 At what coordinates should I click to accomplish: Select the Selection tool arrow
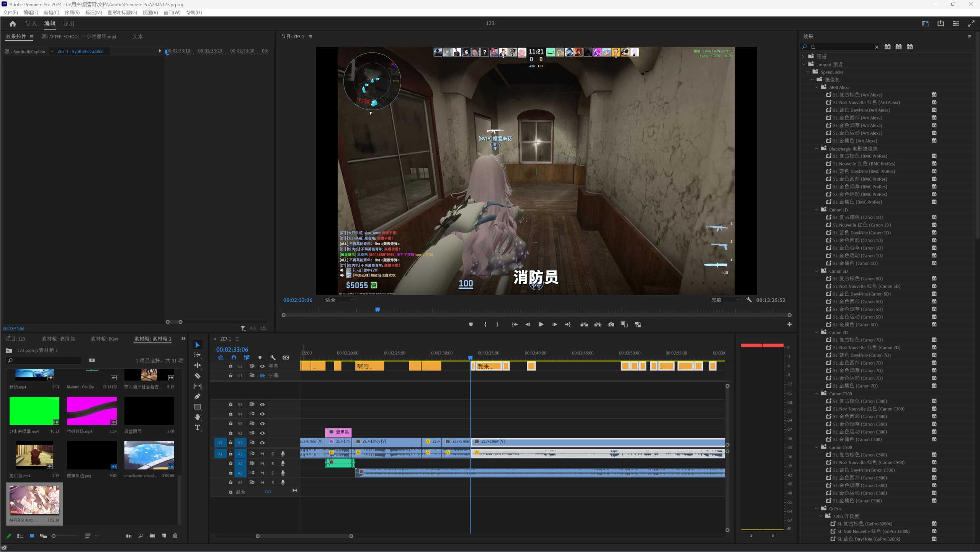198,345
